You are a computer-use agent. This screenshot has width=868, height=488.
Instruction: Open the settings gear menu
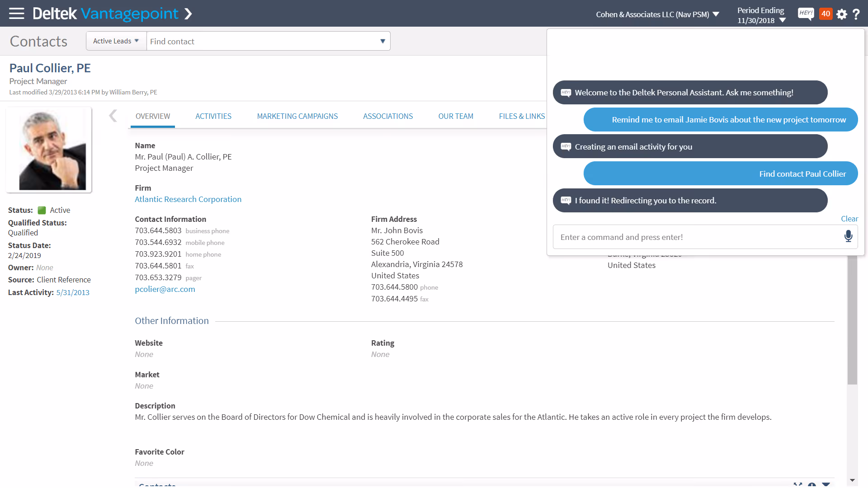(841, 14)
